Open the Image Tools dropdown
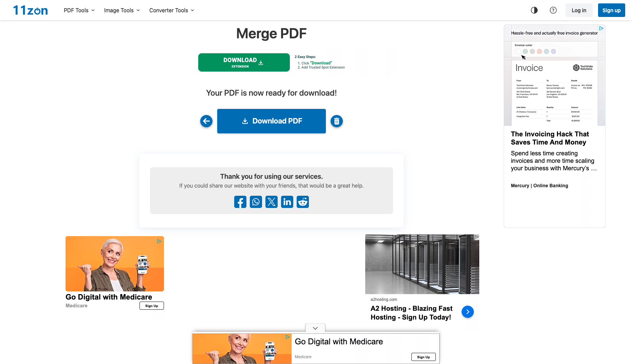 (122, 11)
